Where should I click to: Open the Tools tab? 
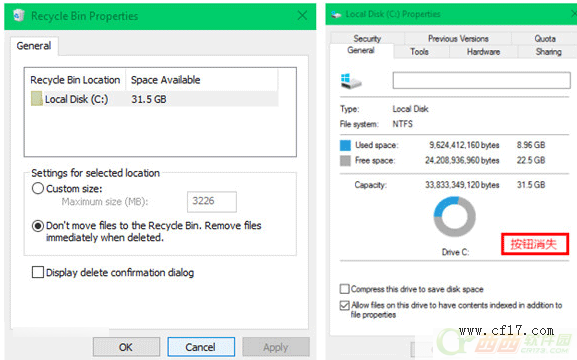click(x=420, y=52)
